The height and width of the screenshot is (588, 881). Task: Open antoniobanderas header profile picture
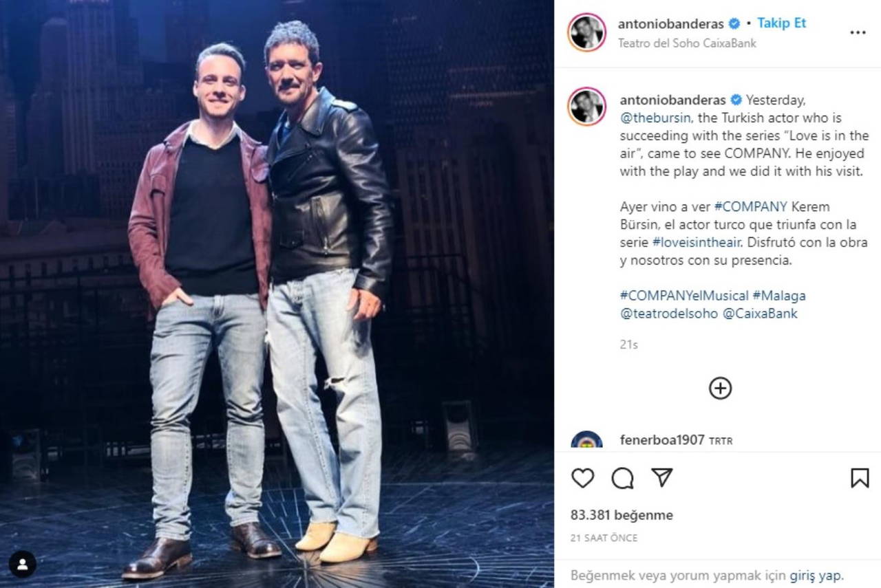[586, 32]
